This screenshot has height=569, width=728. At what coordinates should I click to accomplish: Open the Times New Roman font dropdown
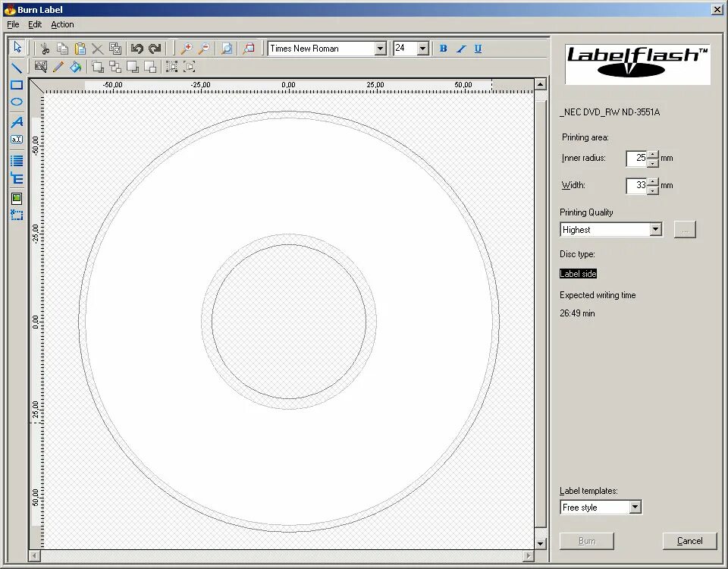[380, 49]
